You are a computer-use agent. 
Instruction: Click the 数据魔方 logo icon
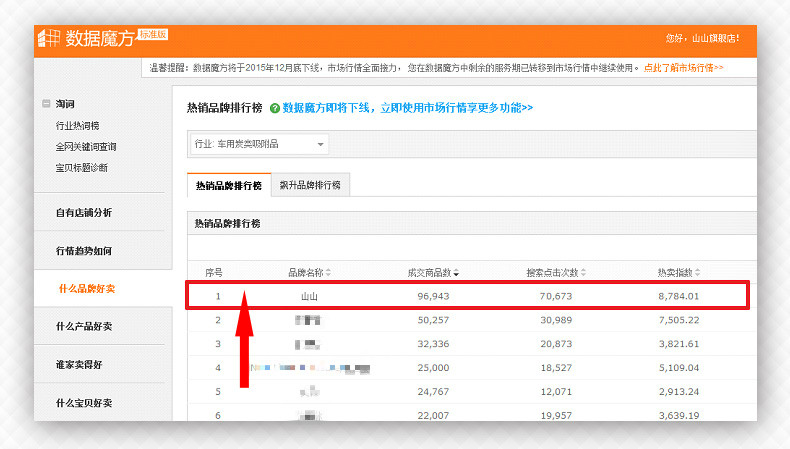pyautogui.click(x=49, y=38)
